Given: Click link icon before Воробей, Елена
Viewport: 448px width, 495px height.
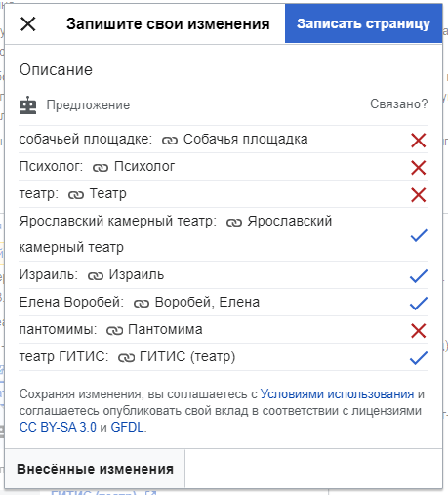Looking at the screenshot, I should 142,304.
